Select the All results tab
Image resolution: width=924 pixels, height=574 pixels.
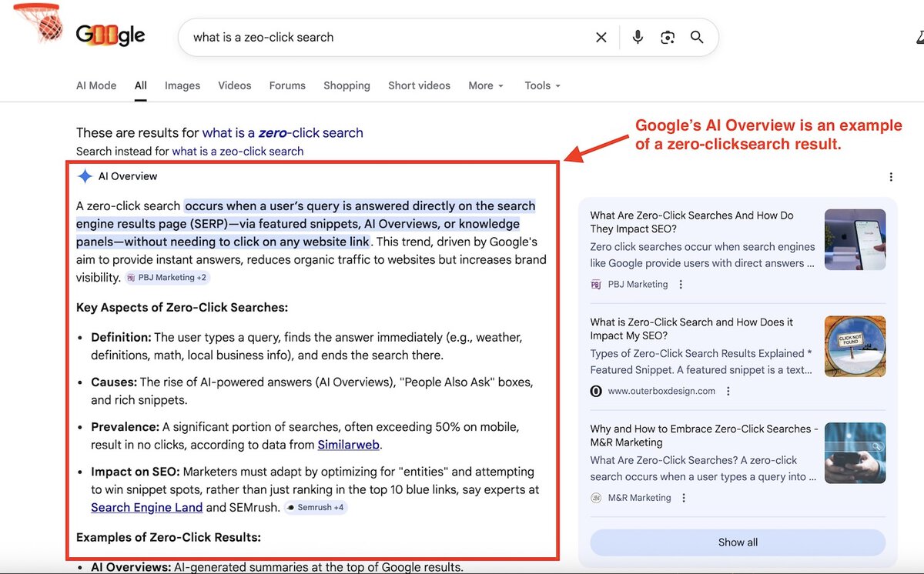(141, 85)
